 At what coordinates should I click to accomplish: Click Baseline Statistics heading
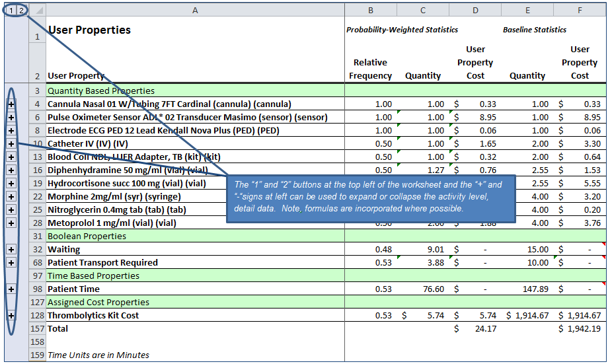pos(535,30)
